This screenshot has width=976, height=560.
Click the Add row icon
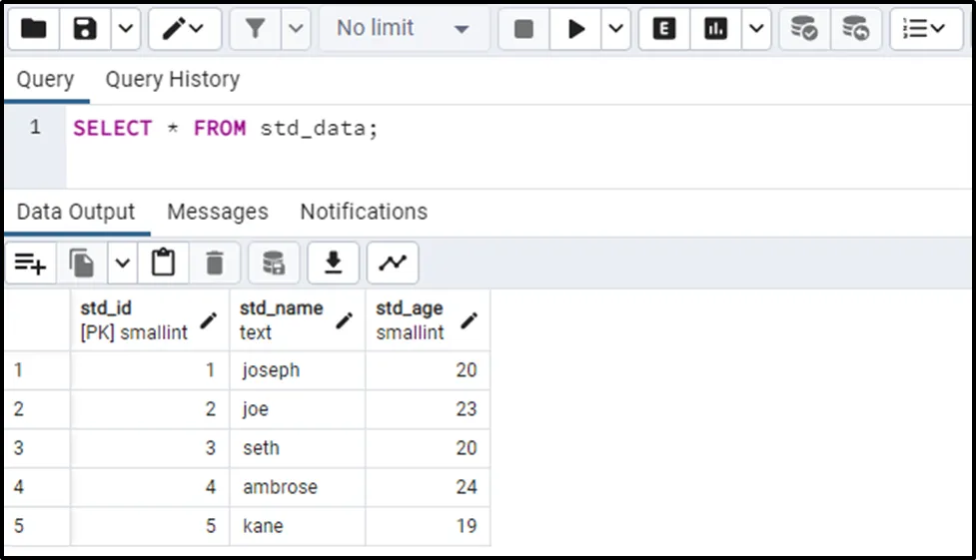coord(30,264)
